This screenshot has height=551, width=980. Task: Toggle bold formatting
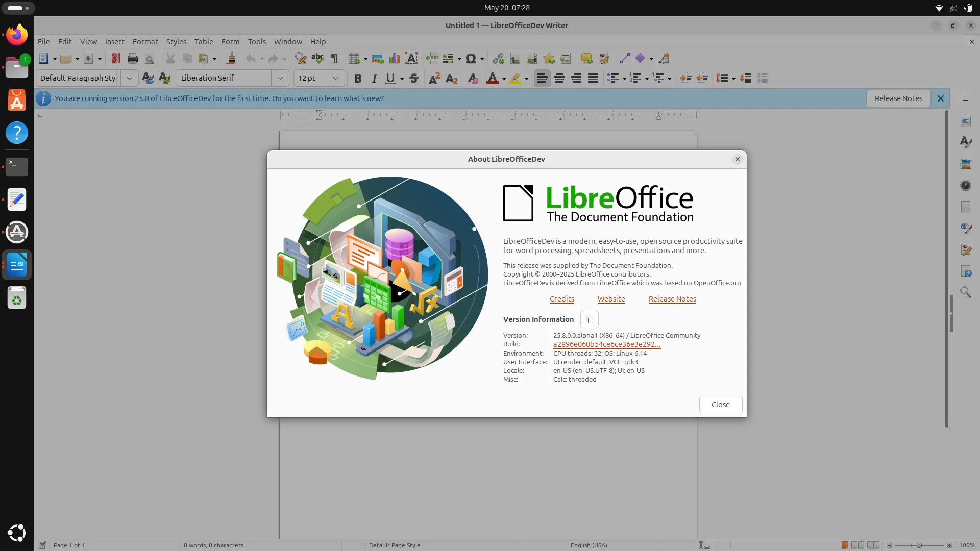pyautogui.click(x=358, y=78)
